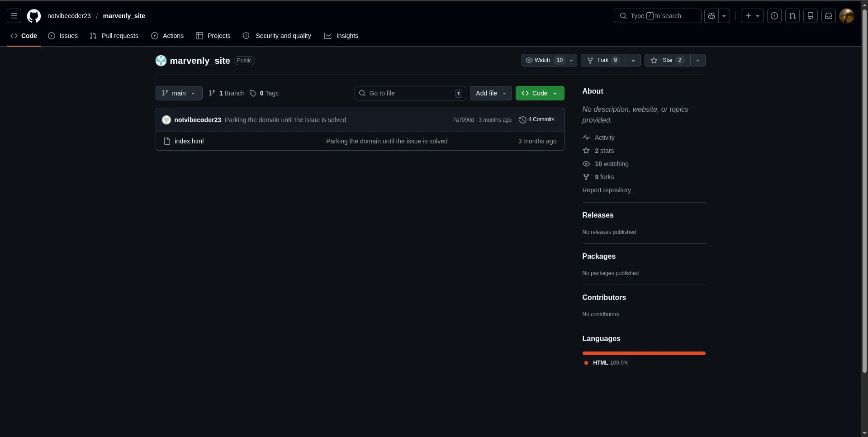Screen dimensions: 868x437
Task: Open the commit history clock icon
Action: [x=522, y=119]
